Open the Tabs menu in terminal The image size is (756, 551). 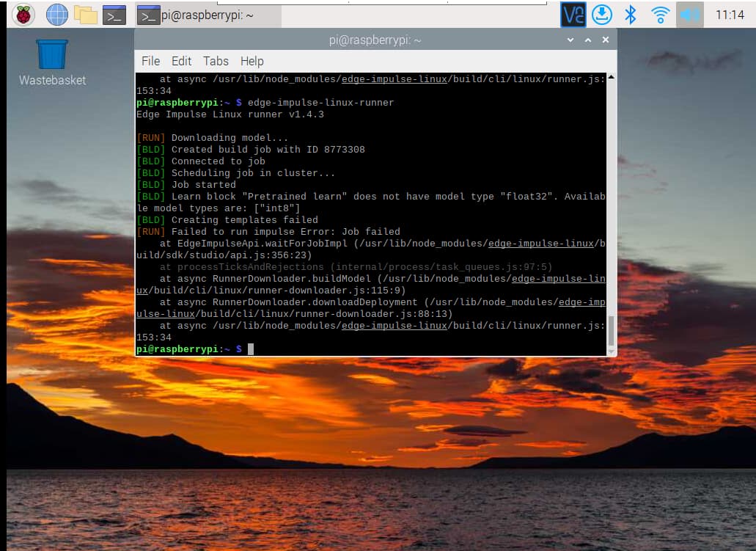click(216, 61)
